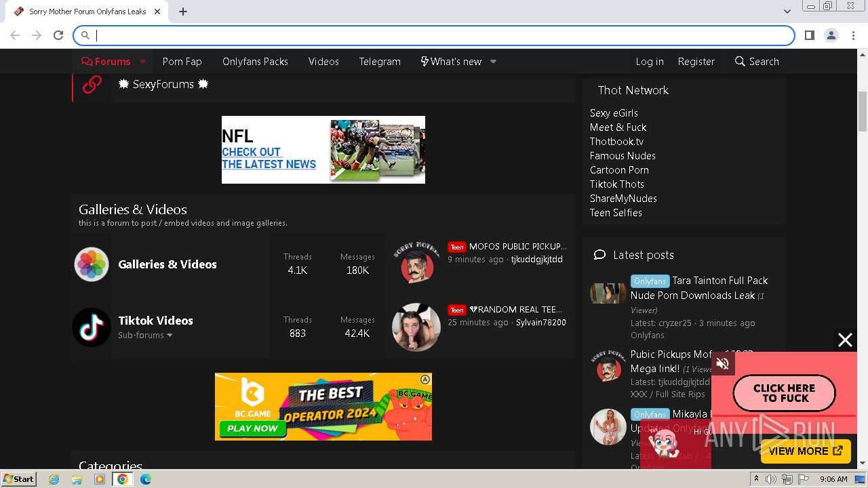Open user cryzer25's profile
Screen dimensions: 868x488
[675, 323]
